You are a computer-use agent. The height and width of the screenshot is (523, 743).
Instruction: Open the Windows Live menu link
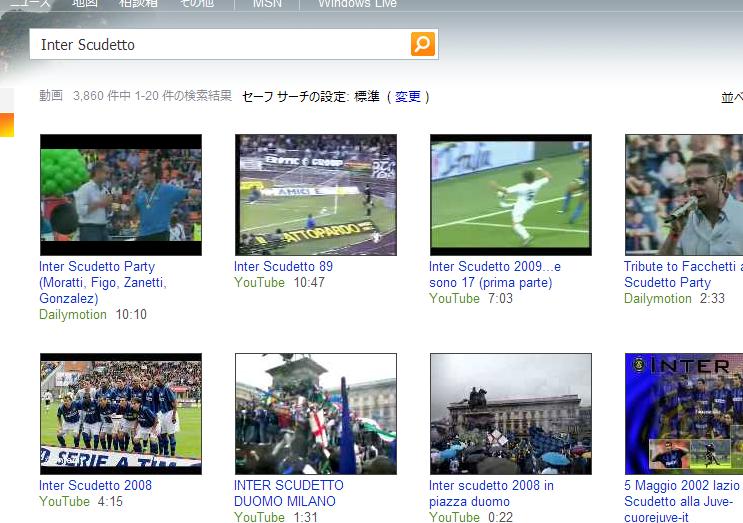pos(357,4)
